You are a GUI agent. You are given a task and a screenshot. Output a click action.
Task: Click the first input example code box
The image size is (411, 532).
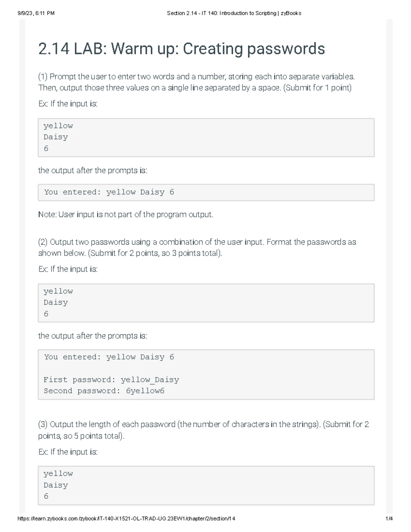click(206, 137)
